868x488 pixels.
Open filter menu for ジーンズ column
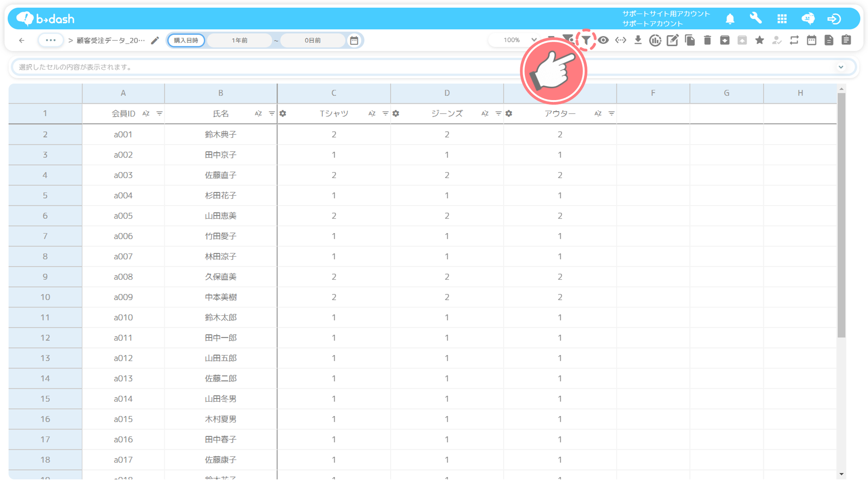(498, 114)
